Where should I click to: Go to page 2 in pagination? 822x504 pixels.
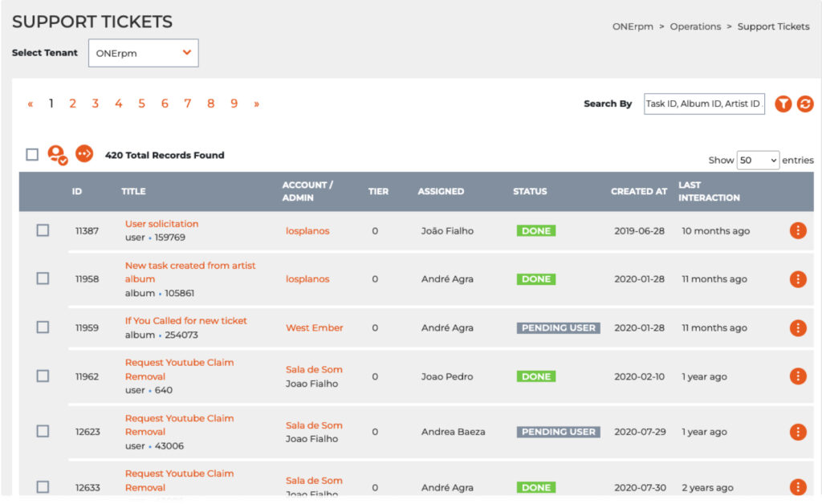click(x=72, y=104)
